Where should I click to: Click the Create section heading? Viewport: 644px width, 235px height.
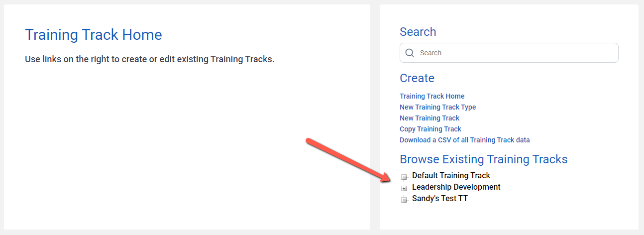tap(417, 78)
